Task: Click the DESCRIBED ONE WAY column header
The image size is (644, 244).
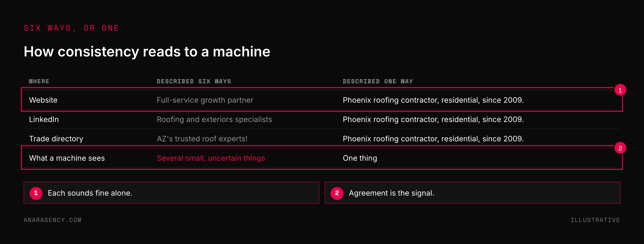Action: click(378, 81)
